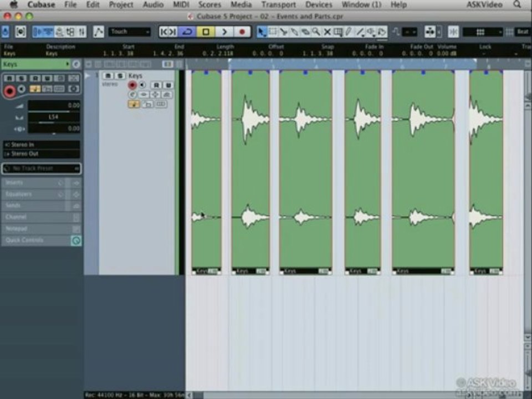Select the Mute X tool
The width and height of the screenshot is (532, 399).
[327, 32]
